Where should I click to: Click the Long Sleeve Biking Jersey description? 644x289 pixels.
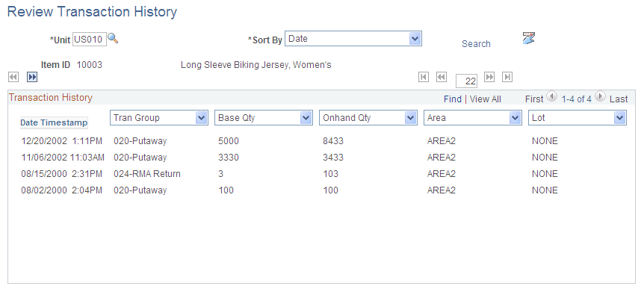tap(256, 65)
